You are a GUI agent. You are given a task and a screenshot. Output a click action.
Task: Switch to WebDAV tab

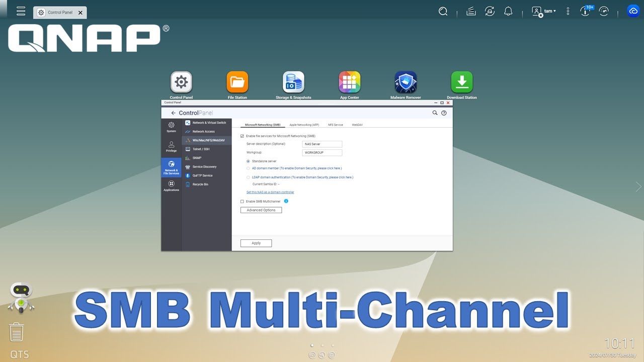(x=357, y=125)
